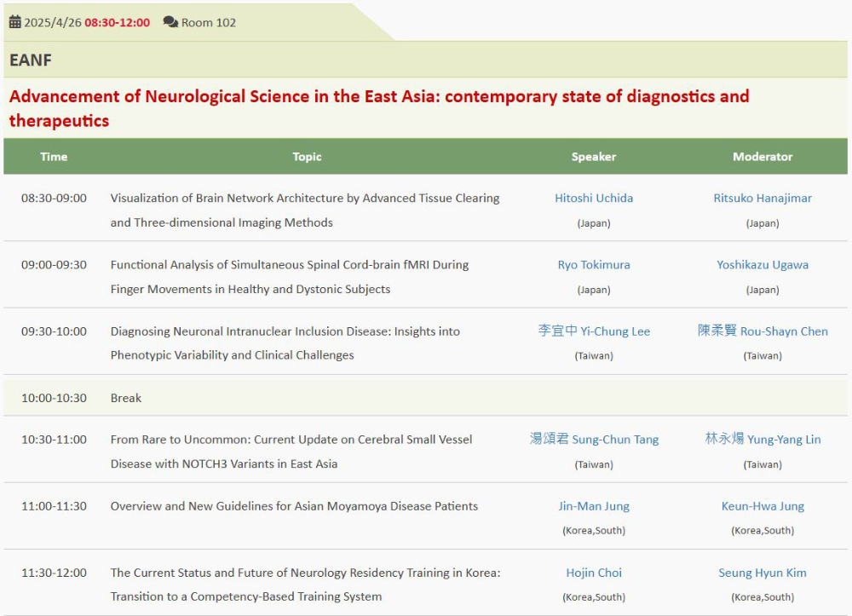
Task: Select moderator Keun-Hwa Jung link
Action: pyautogui.click(x=763, y=506)
